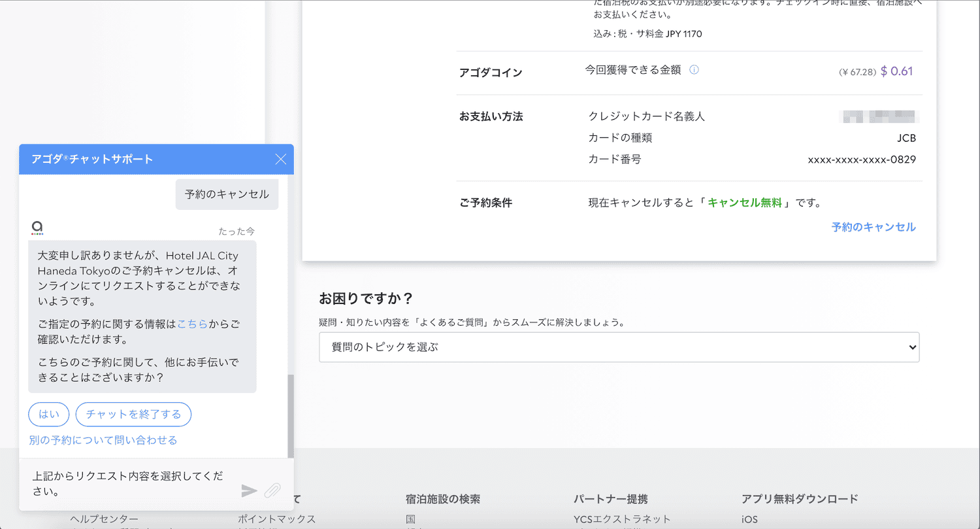Click the green キャンセル無料 text
Viewport: 980px width, 529px height.
pyautogui.click(x=745, y=203)
